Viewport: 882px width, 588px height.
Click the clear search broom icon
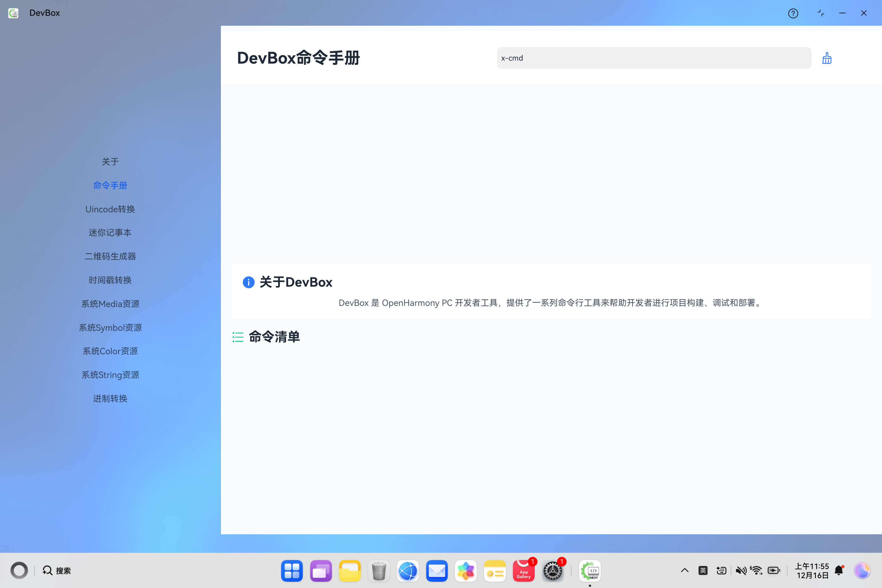pos(827,58)
